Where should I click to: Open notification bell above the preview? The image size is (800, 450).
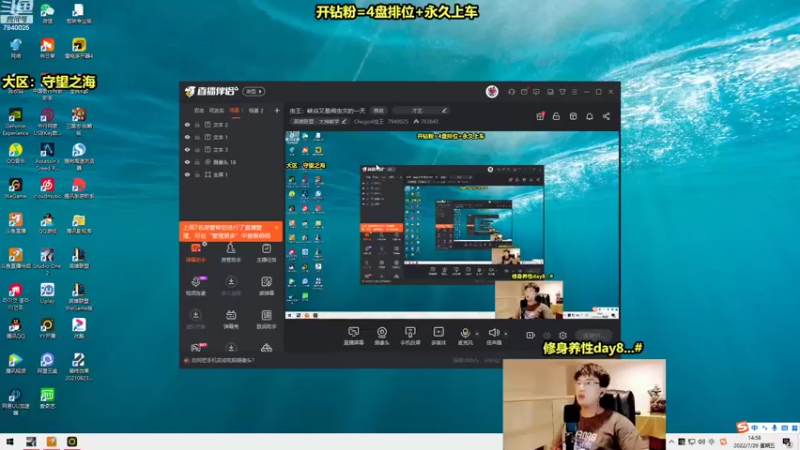[589, 116]
